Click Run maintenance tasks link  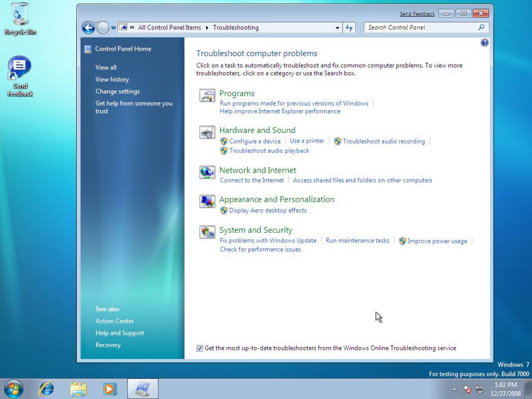(357, 241)
